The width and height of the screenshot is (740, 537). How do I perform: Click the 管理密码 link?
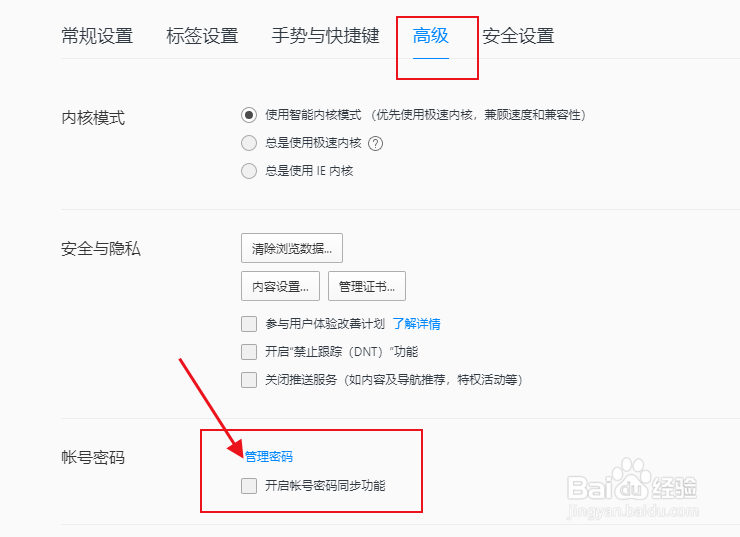coord(269,456)
